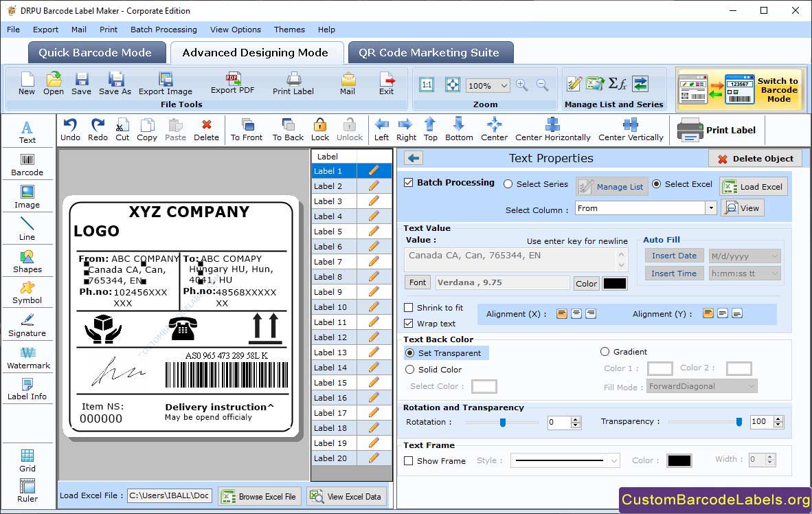Click the View Excel Data button
Image resolution: width=812 pixels, height=514 pixels.
pyautogui.click(x=346, y=496)
